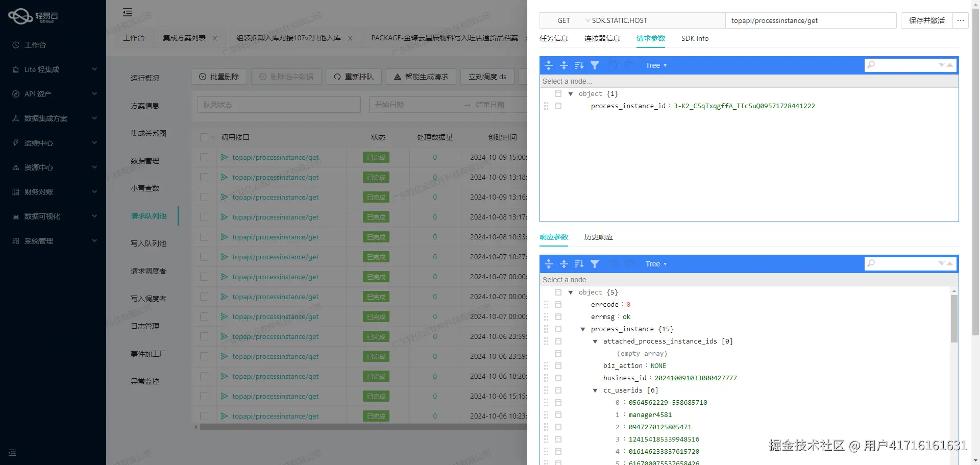The image size is (980, 465).
Task: Check the row created 2024-10-06 15:15
Action: click(204, 396)
